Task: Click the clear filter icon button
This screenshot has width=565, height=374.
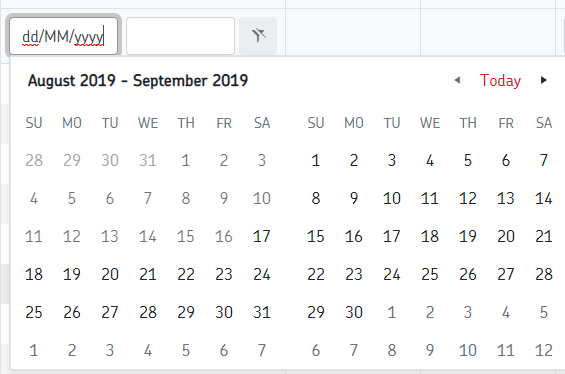Action: click(258, 36)
